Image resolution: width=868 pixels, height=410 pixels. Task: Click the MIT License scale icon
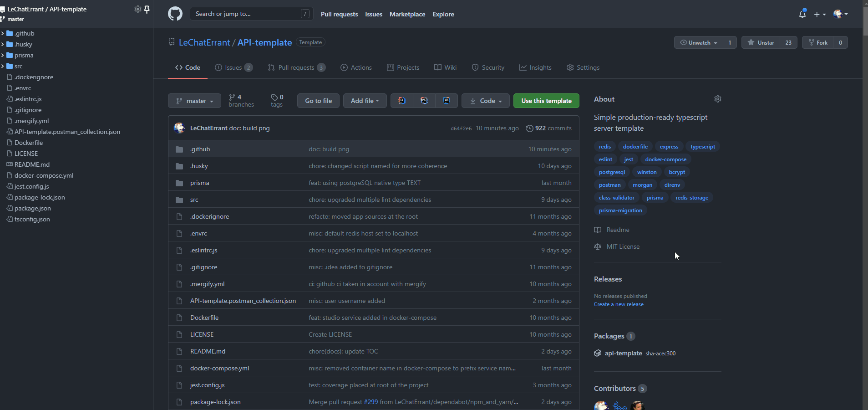pos(598,246)
